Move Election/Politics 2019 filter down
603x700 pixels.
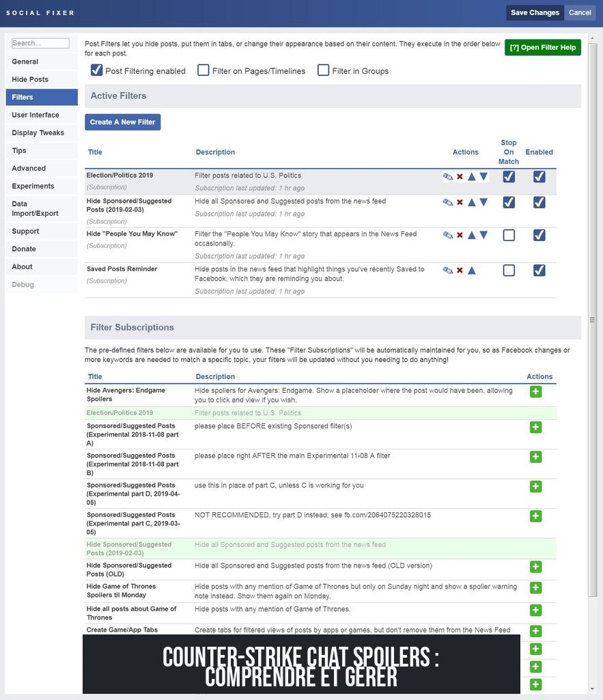483,177
